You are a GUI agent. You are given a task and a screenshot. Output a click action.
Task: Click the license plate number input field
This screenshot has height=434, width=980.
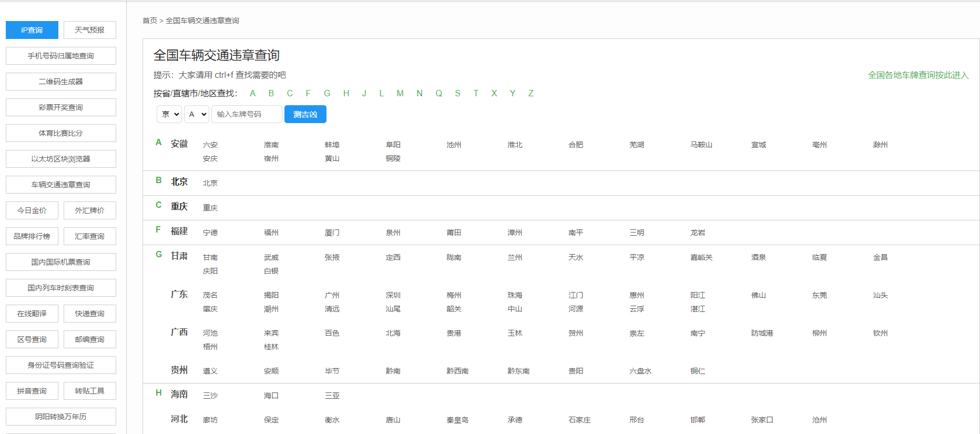click(247, 114)
